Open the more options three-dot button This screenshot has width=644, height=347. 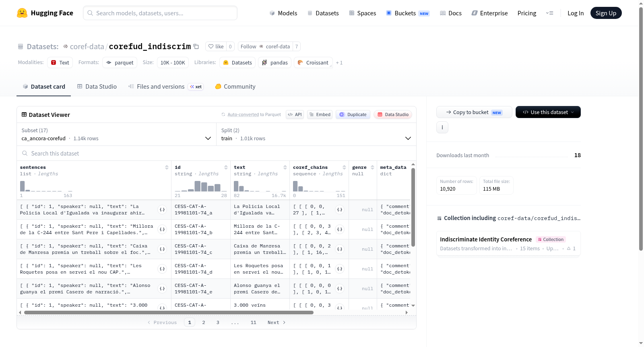pyautogui.click(x=442, y=127)
